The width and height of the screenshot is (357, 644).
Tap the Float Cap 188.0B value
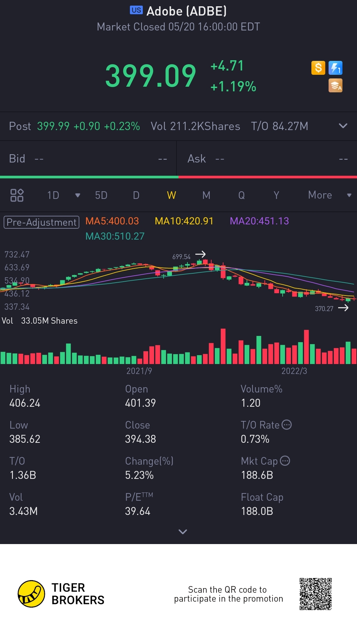[257, 511]
